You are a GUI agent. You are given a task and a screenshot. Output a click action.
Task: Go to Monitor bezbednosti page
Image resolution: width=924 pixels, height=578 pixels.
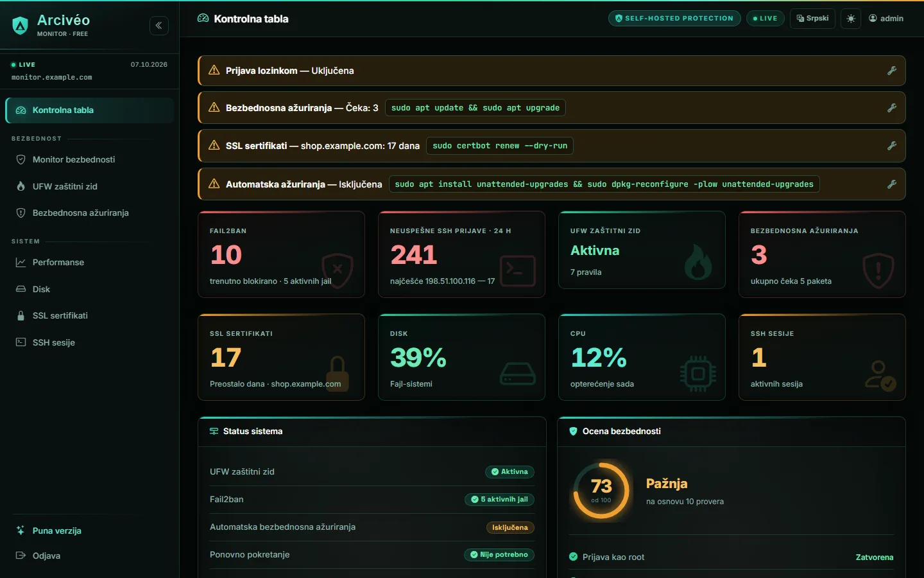(90, 159)
